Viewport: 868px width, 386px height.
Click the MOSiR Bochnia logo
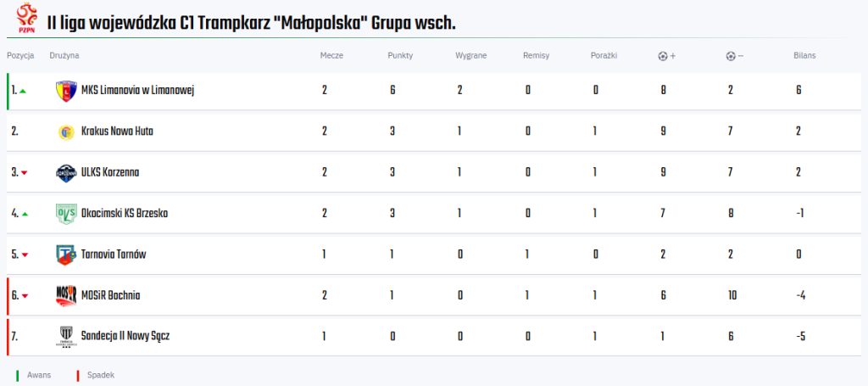(66, 296)
